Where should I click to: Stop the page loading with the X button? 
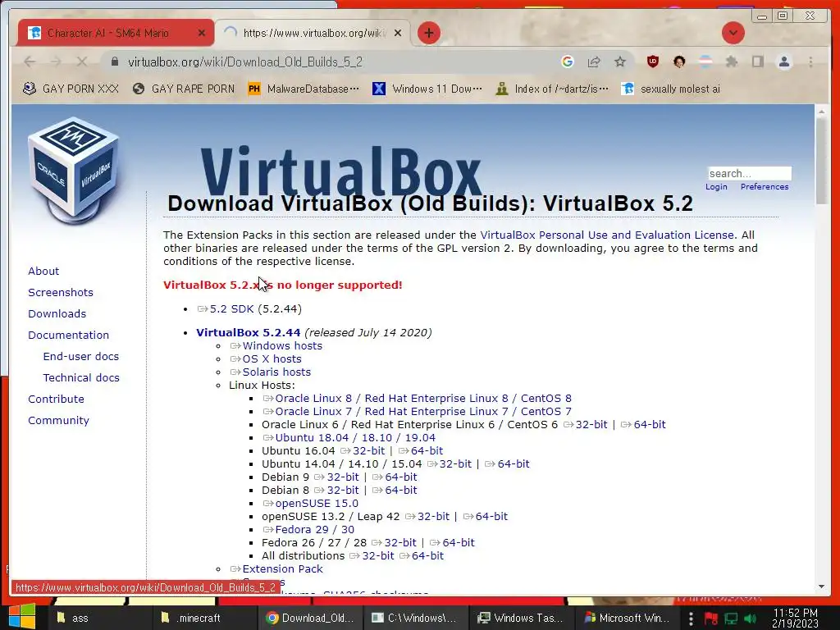(81, 62)
